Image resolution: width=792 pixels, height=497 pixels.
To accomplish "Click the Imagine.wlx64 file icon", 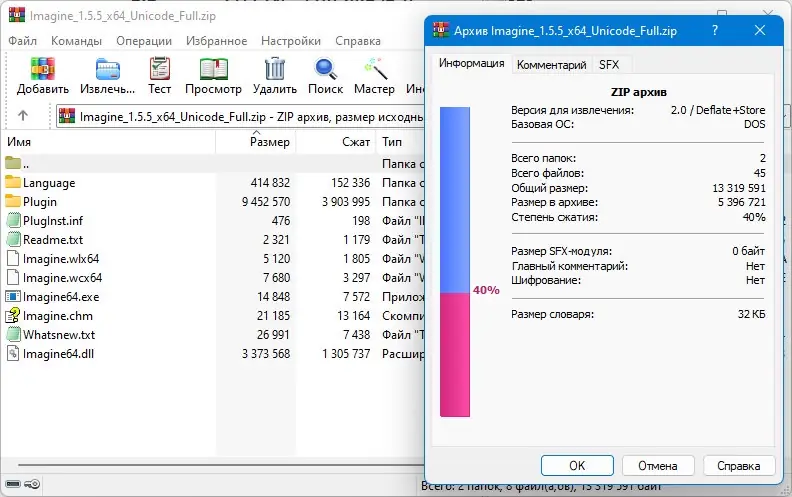I will tap(13, 258).
